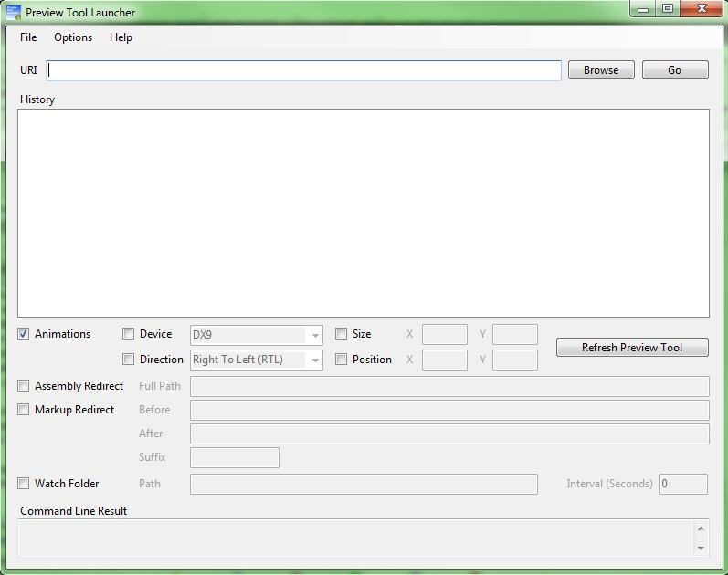Open the Options menu
The height and width of the screenshot is (575, 728).
73,37
